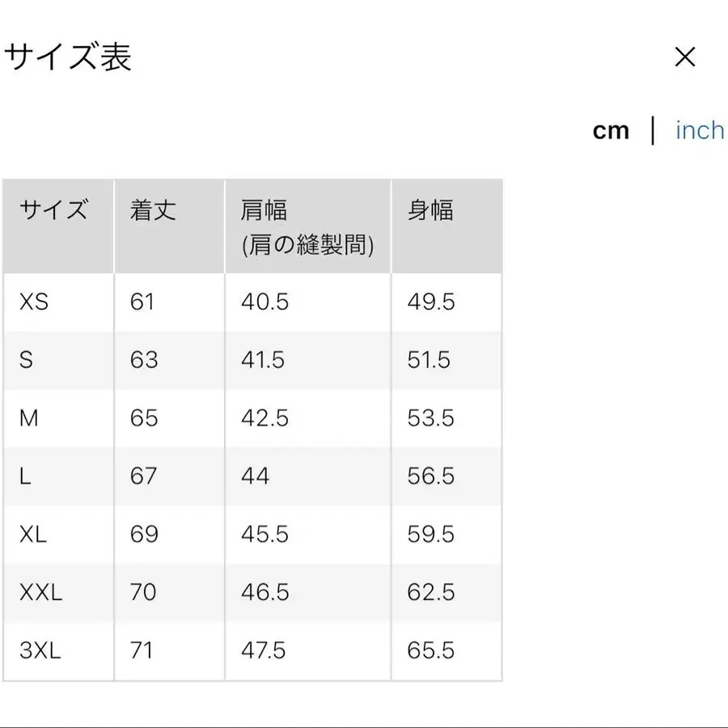Image resolution: width=728 pixels, height=728 pixels.
Task: Select the XXL size row
Action: [x=39, y=592]
